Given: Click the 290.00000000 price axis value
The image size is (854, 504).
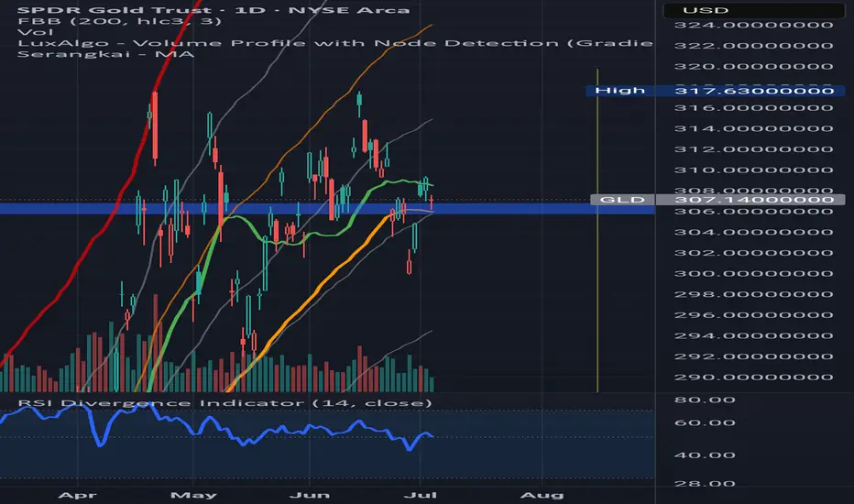Looking at the screenshot, I should coord(754,377).
